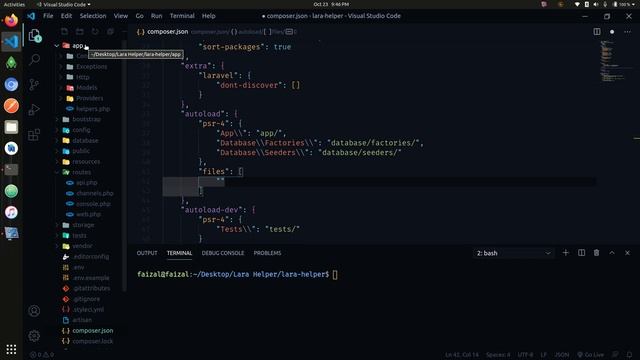The image size is (640, 360).
Task: Switch to the DEBUG CONSOLE tab
Action: [223, 253]
